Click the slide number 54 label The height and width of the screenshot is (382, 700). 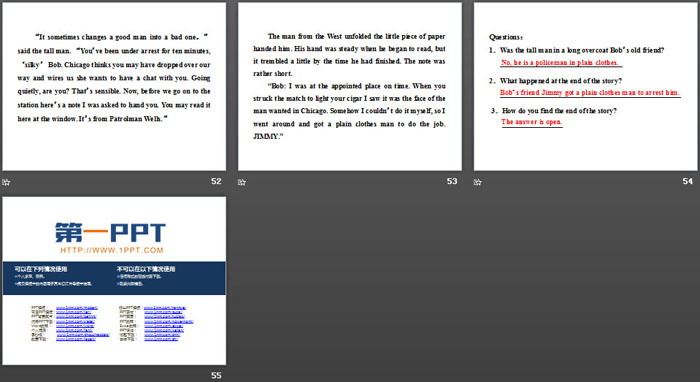click(x=688, y=181)
